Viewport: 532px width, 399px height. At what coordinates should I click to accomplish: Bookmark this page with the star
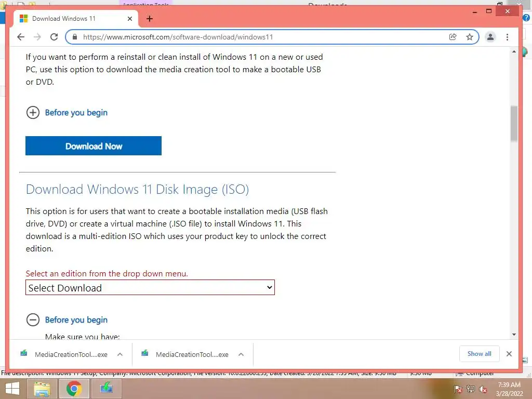click(470, 37)
